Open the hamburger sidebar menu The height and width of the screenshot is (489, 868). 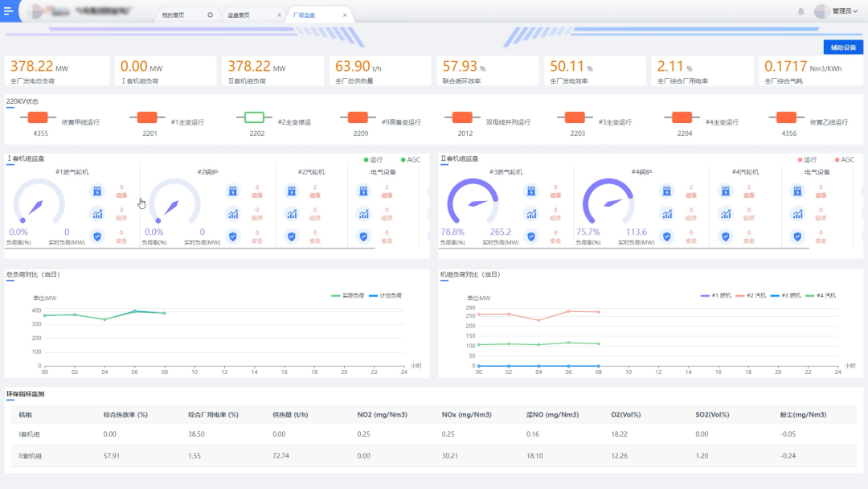click(8, 10)
